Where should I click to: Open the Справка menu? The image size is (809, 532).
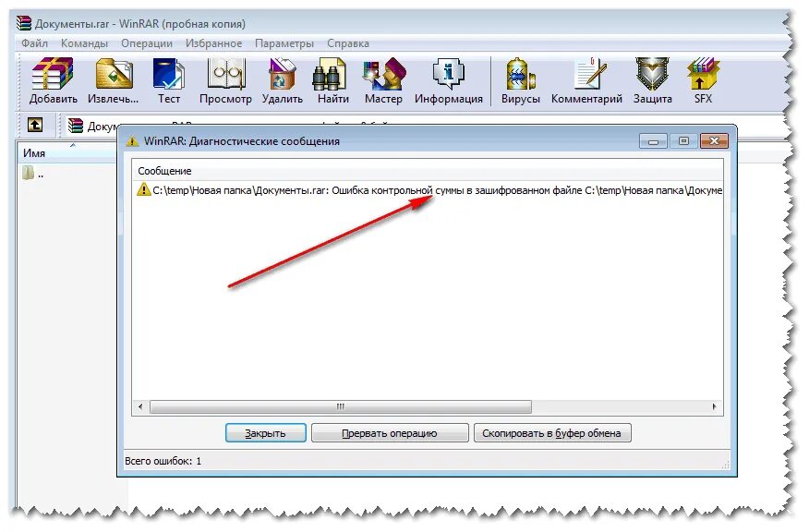348,43
